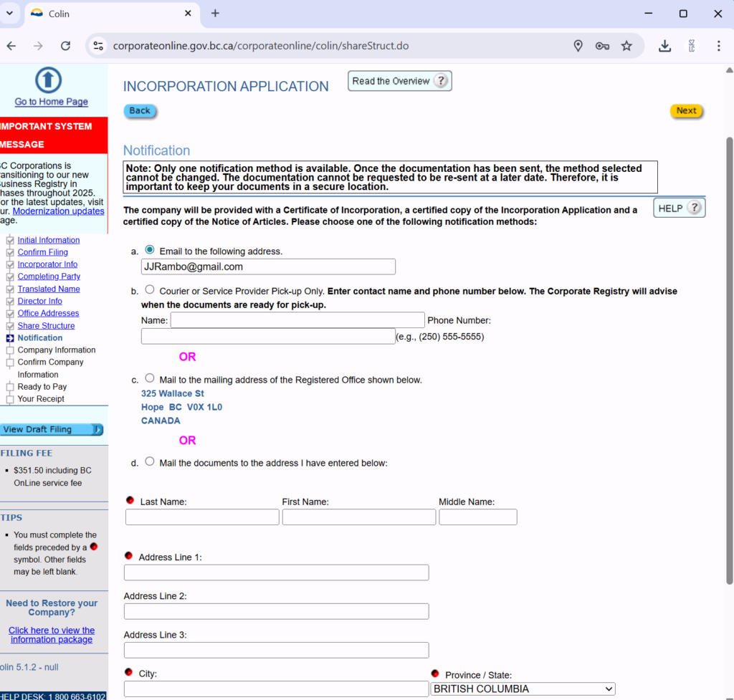This screenshot has height=700, width=734.
Task: Open the Chrome three-dot menu
Action: coord(718,46)
